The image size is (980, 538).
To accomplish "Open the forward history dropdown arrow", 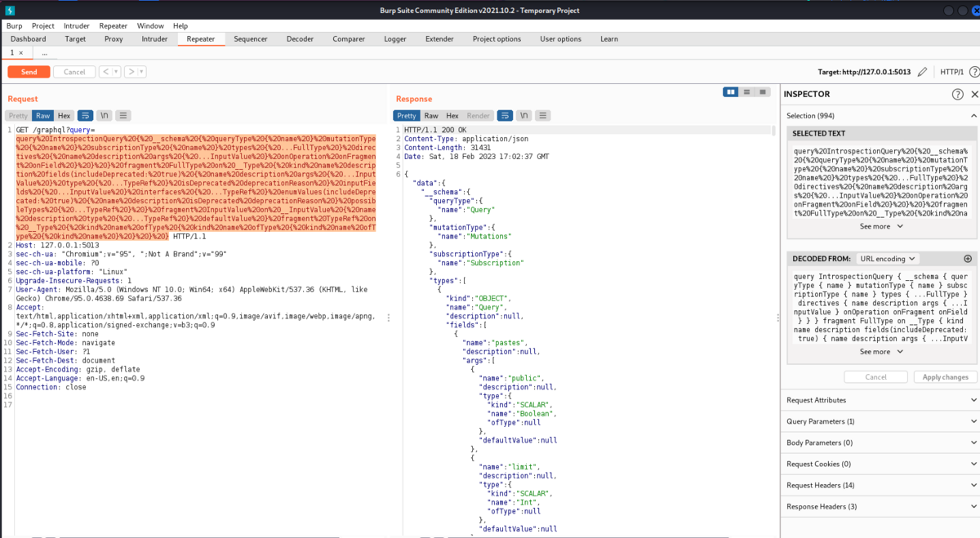I will pyautogui.click(x=142, y=72).
